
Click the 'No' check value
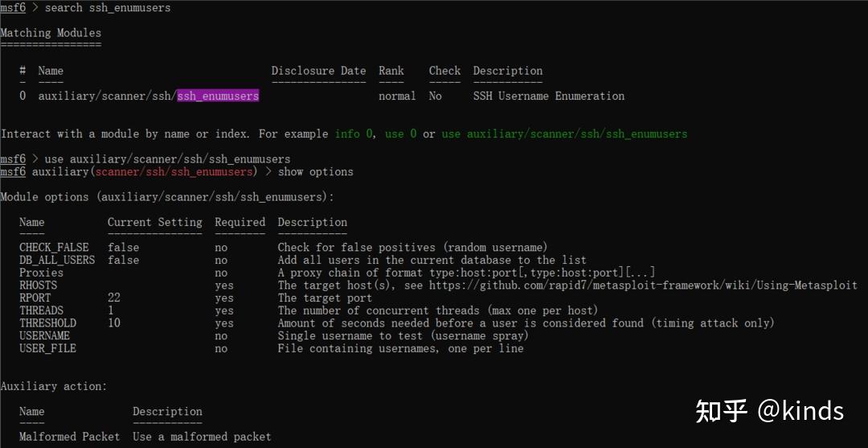click(435, 96)
